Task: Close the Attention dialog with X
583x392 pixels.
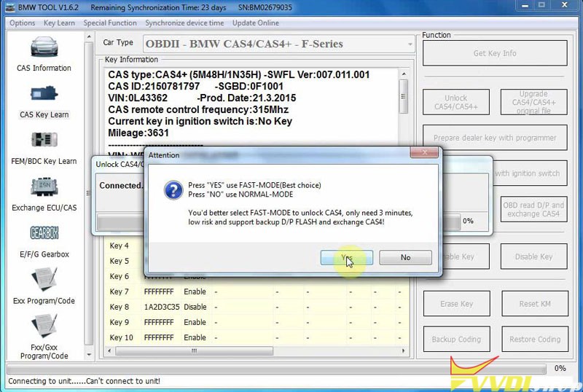Action: 424,152
